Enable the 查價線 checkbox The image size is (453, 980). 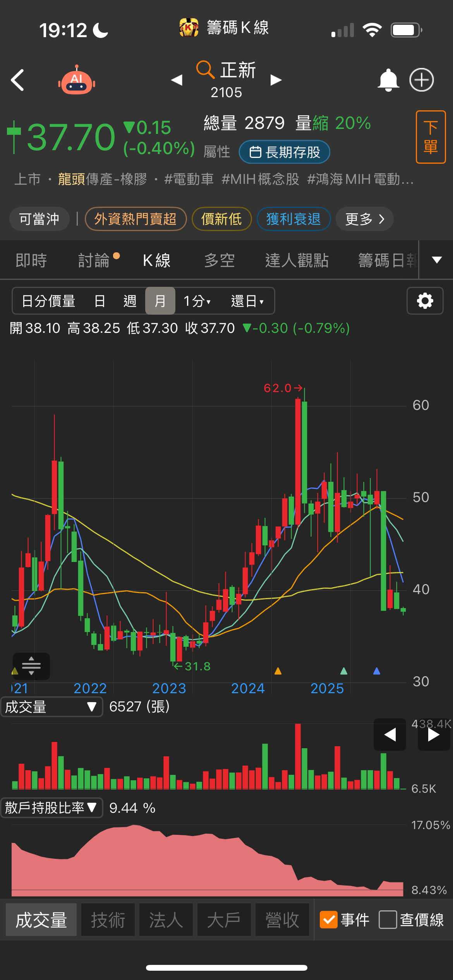[x=388, y=920]
